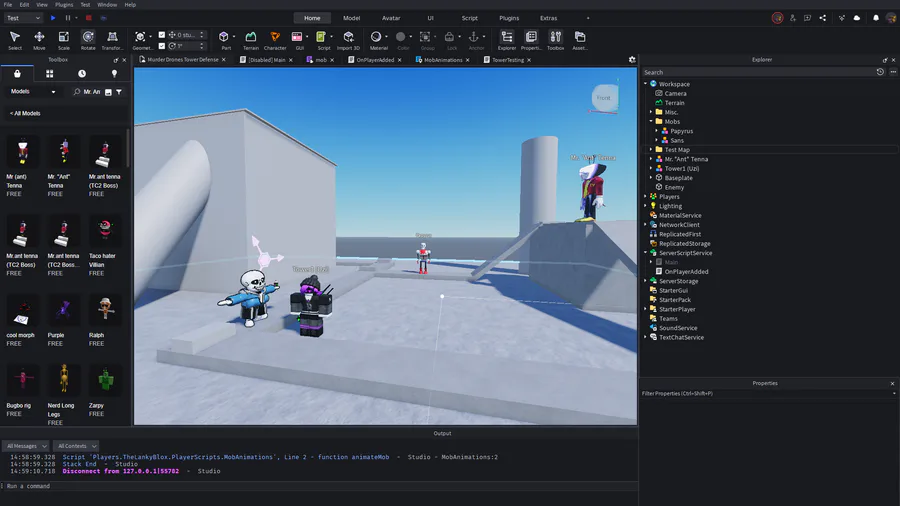Open Toolbox Creations lightbulb tab
Screen dimensions: 900x506
pyautogui.click(x=114, y=73)
